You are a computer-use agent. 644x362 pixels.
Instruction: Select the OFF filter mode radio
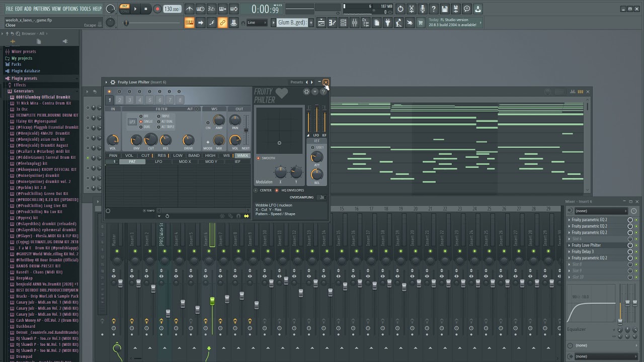[x=141, y=116]
